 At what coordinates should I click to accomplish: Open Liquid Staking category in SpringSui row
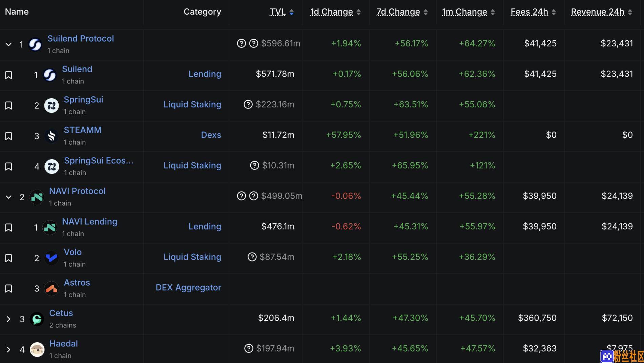[192, 104]
